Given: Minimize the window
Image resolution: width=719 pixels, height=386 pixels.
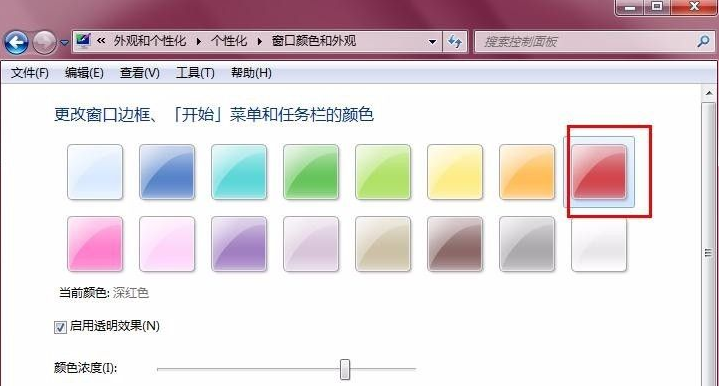Looking at the screenshot, I should 630,6.
